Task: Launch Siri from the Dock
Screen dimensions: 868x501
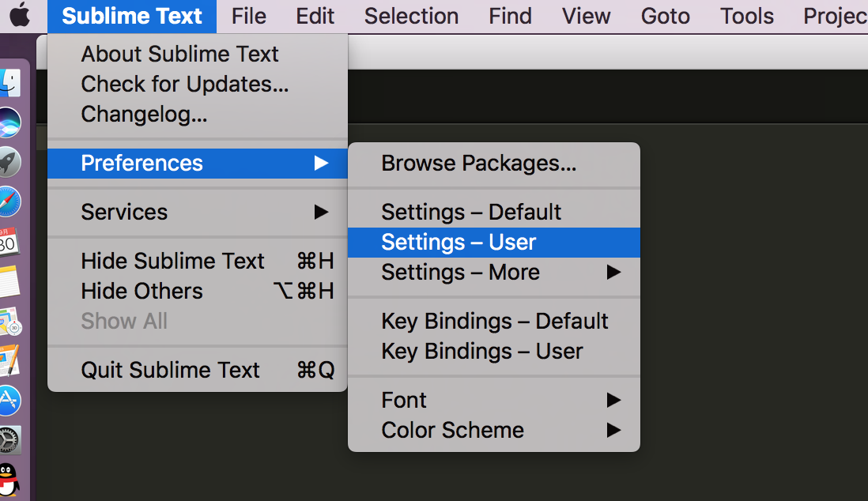Action: pos(9,122)
